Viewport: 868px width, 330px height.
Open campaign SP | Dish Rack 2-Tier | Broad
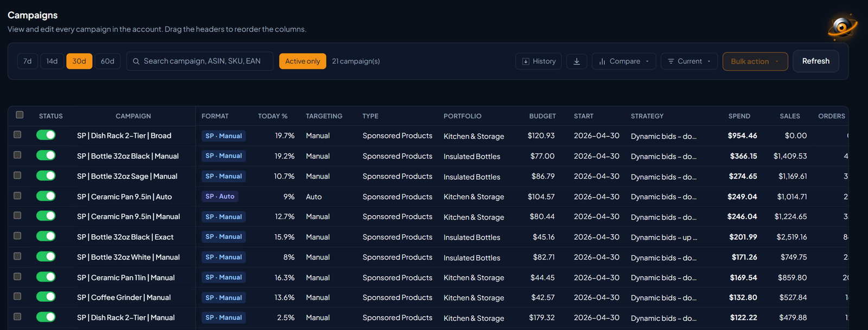(124, 135)
